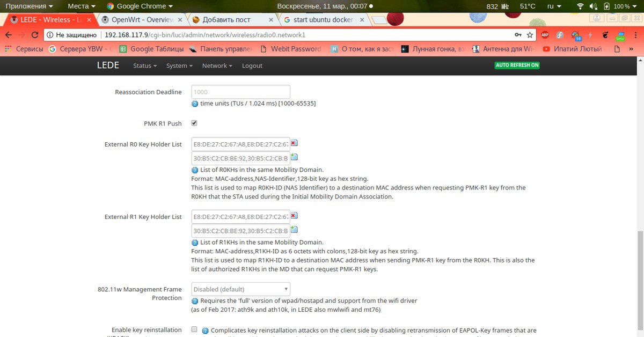Image resolution: width=644 pixels, height=337 pixels.
Task: Switch to the 'Добавить пост' tab
Action: (x=232, y=20)
